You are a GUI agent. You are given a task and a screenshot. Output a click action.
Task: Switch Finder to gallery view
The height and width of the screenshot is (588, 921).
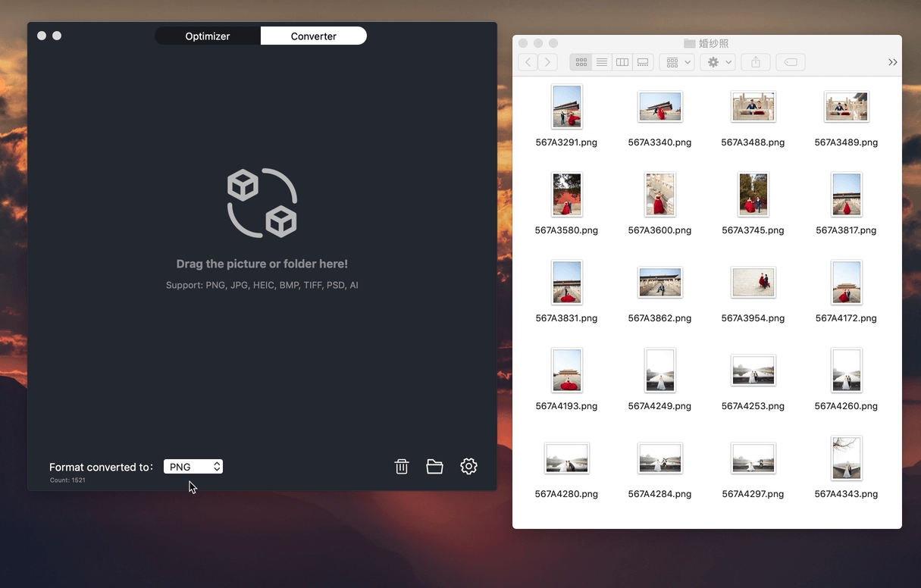[x=643, y=62]
